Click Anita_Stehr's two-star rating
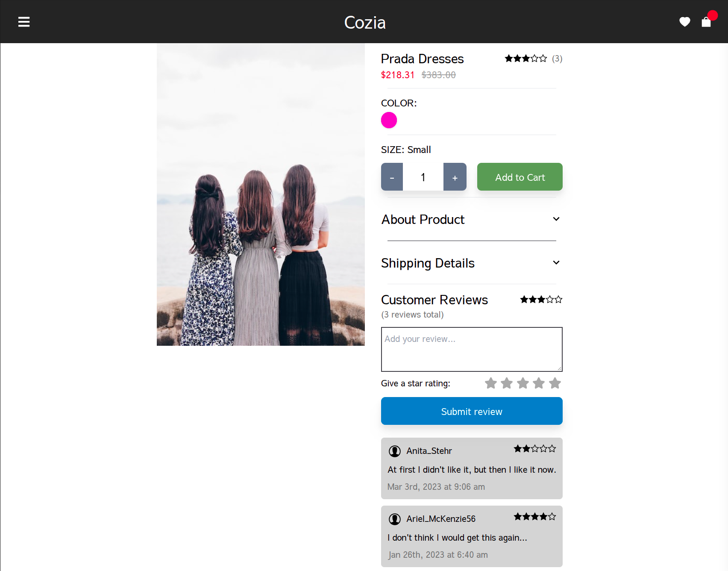 click(535, 449)
